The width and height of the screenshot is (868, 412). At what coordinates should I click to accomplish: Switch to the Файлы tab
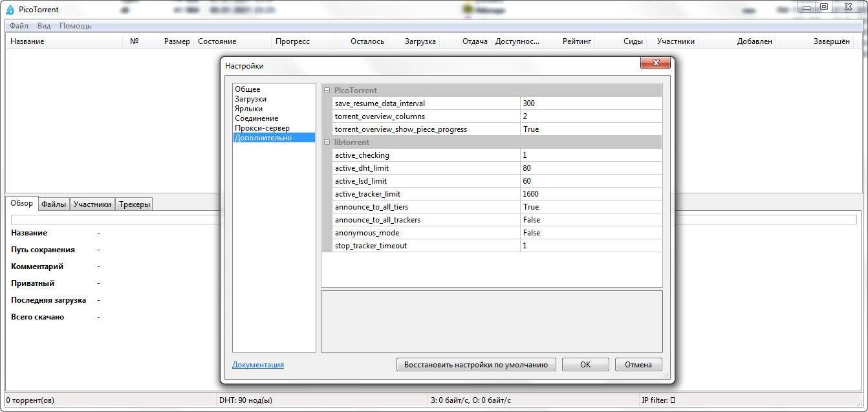[54, 204]
